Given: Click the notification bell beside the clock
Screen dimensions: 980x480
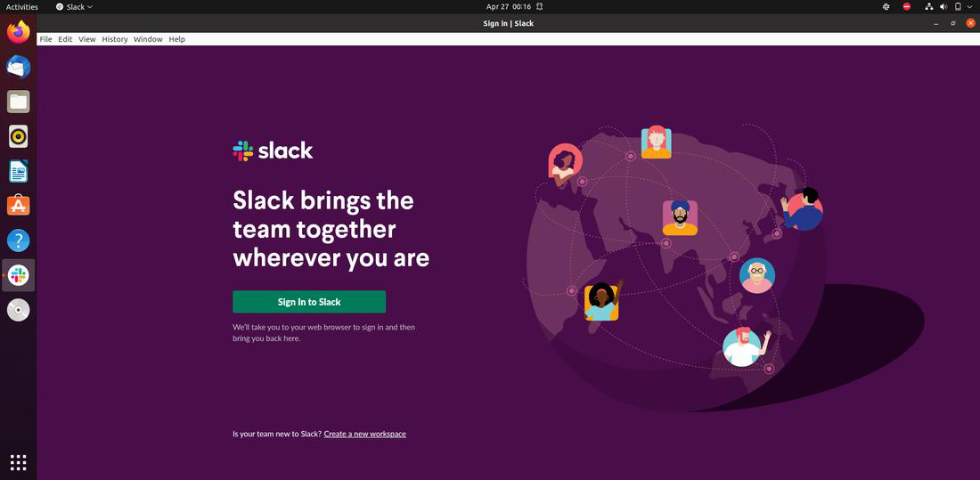Looking at the screenshot, I should pos(539,7).
